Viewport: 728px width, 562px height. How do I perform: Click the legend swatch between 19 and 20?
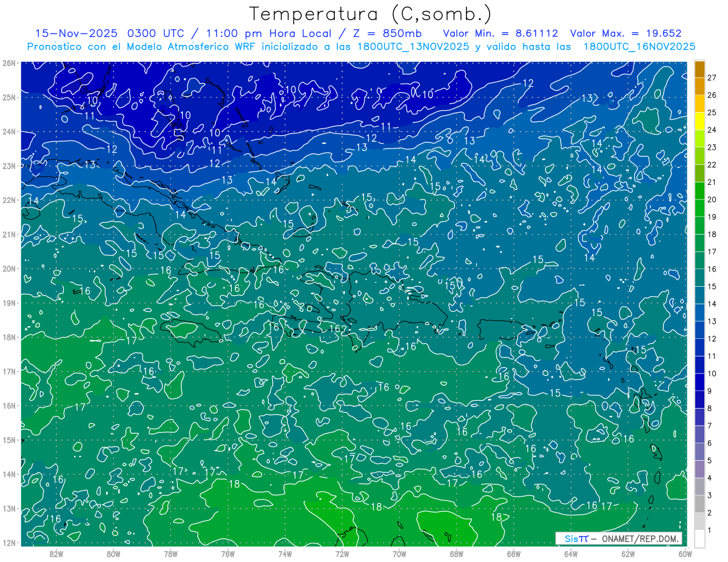coord(699,208)
